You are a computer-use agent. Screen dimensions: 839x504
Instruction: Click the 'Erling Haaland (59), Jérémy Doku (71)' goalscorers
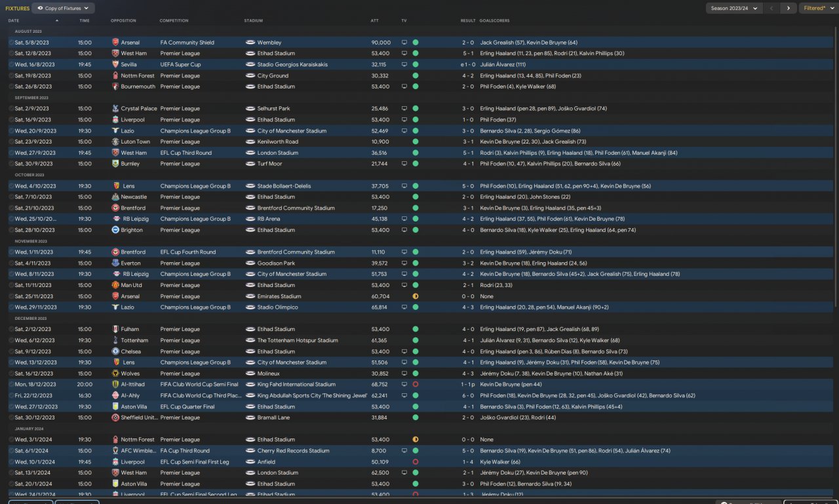[526, 252]
